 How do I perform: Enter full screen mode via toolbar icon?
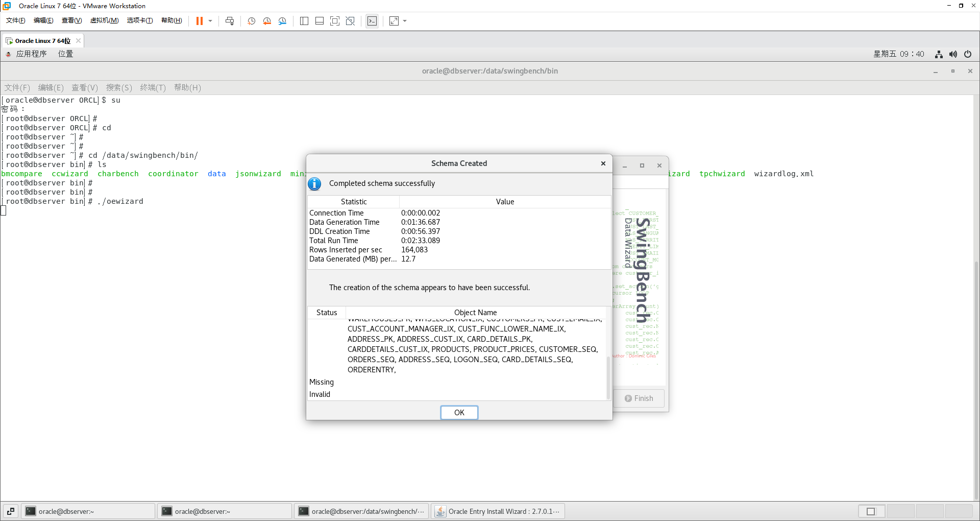(x=335, y=21)
